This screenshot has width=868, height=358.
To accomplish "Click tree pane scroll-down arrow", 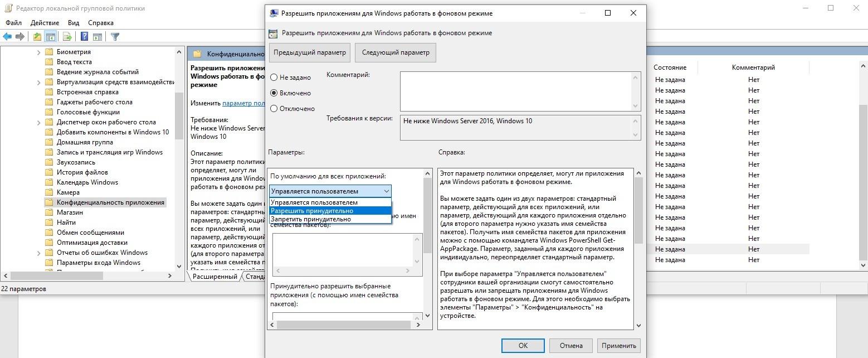I will (179, 266).
